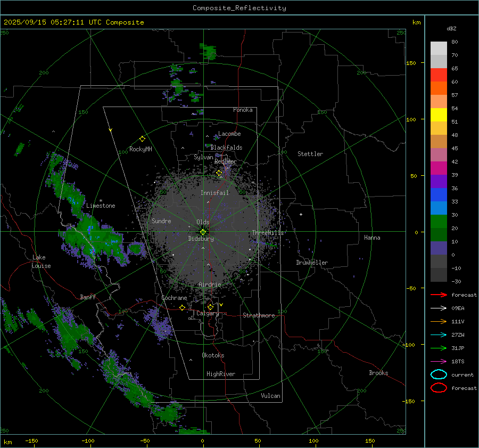The height and width of the screenshot is (448, 479).
Task: Click the yellow diamond marker below RedDeer
Action: click(x=219, y=173)
